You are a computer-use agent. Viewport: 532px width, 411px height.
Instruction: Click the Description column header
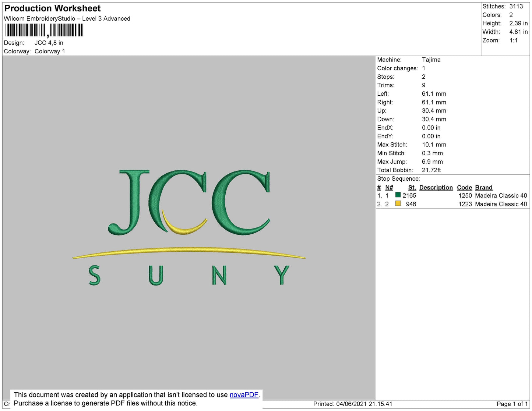(436, 187)
